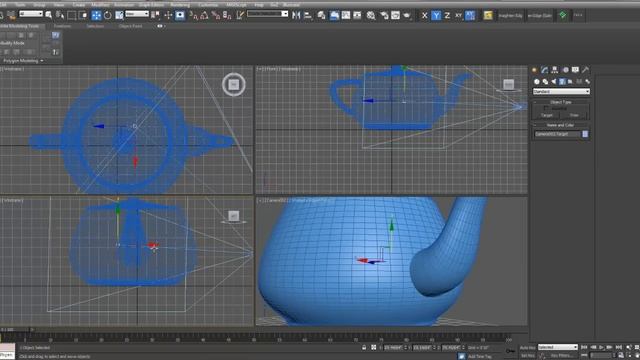The width and height of the screenshot is (640, 360).
Task: Click the Free camera button
Action: [x=574, y=116]
